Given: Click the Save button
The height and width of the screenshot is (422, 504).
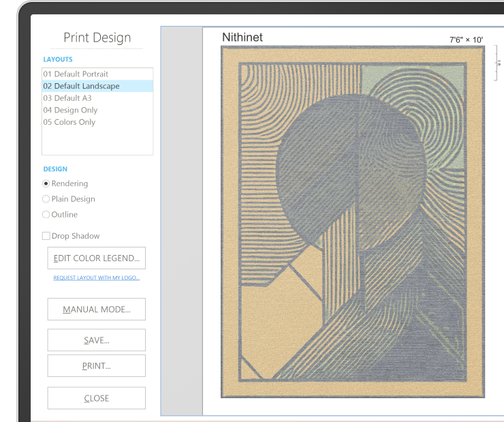Looking at the screenshot, I should pyautogui.click(x=96, y=340).
